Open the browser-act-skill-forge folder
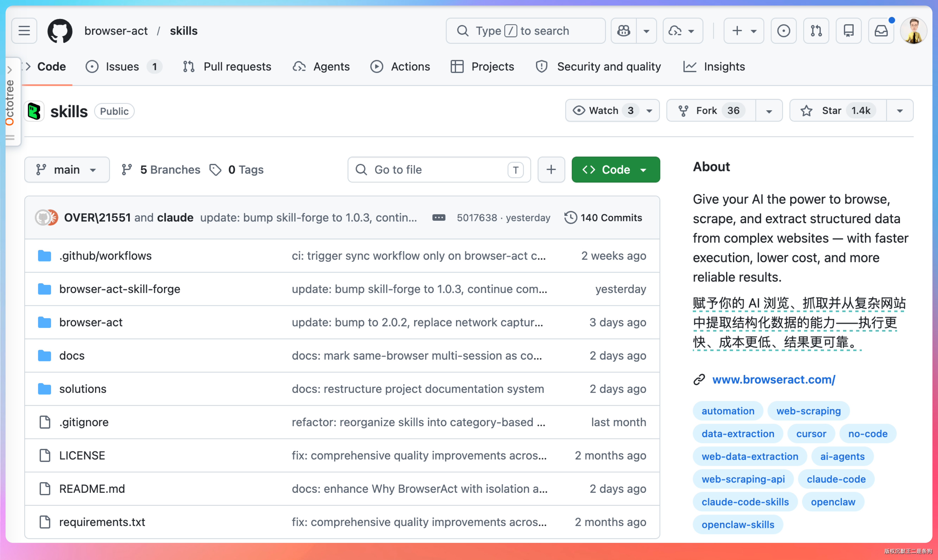This screenshot has width=938, height=560. (x=120, y=289)
